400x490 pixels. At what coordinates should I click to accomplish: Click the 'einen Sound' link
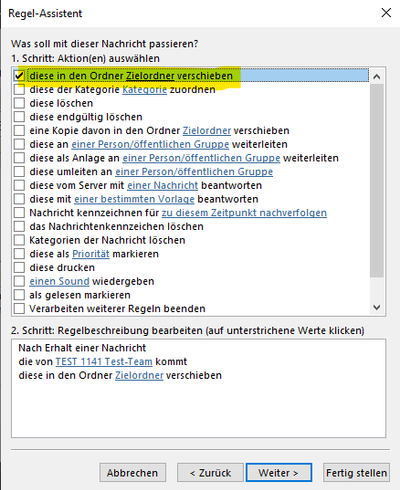(x=59, y=281)
